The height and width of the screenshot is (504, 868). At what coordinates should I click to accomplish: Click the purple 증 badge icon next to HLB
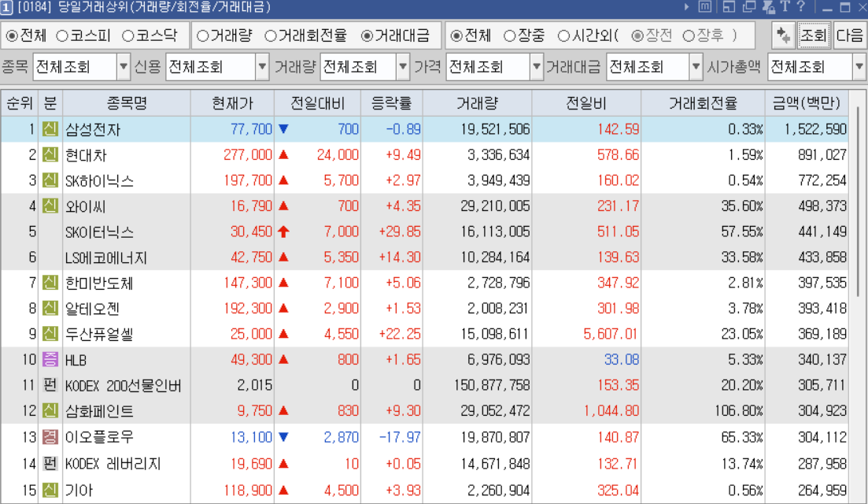[50, 359]
